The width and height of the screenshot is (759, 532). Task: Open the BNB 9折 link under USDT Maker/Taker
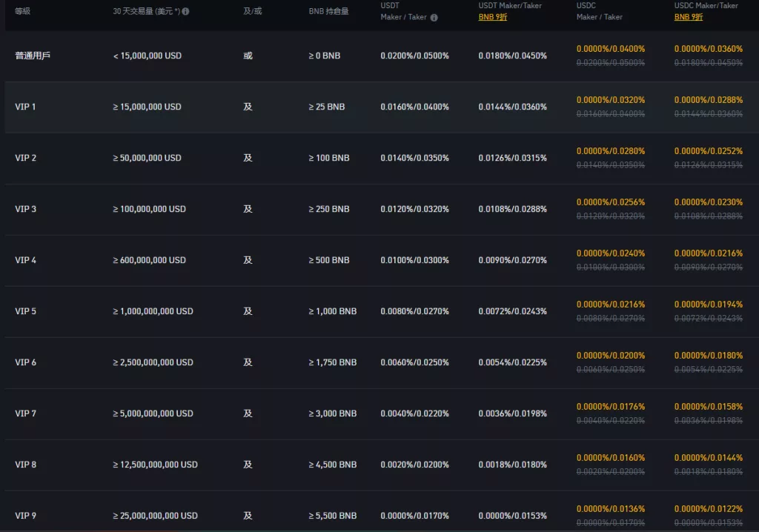(493, 17)
